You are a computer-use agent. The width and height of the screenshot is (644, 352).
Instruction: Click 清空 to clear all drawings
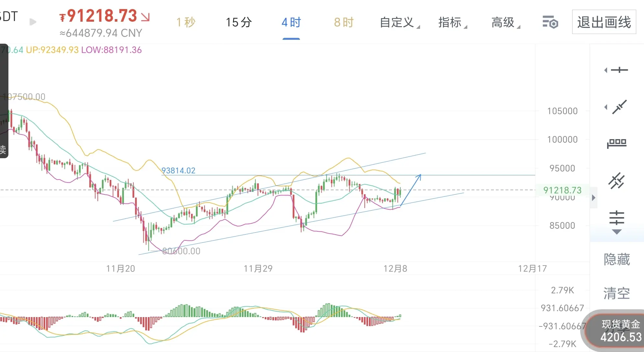click(616, 293)
